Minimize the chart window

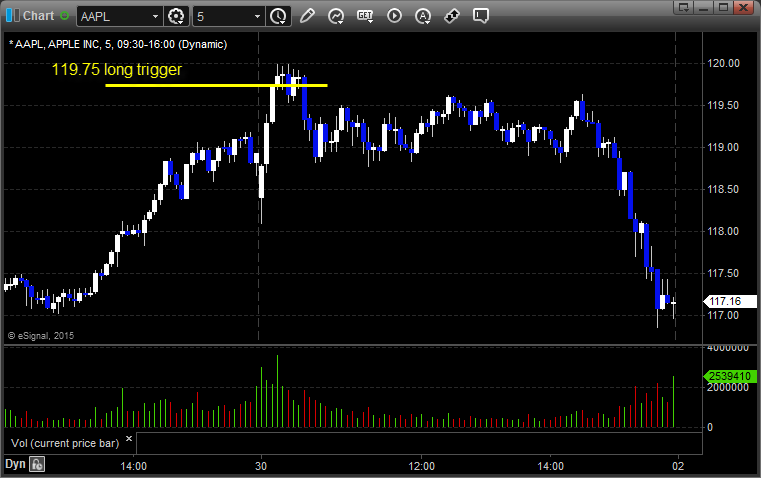pyautogui.click(x=704, y=7)
